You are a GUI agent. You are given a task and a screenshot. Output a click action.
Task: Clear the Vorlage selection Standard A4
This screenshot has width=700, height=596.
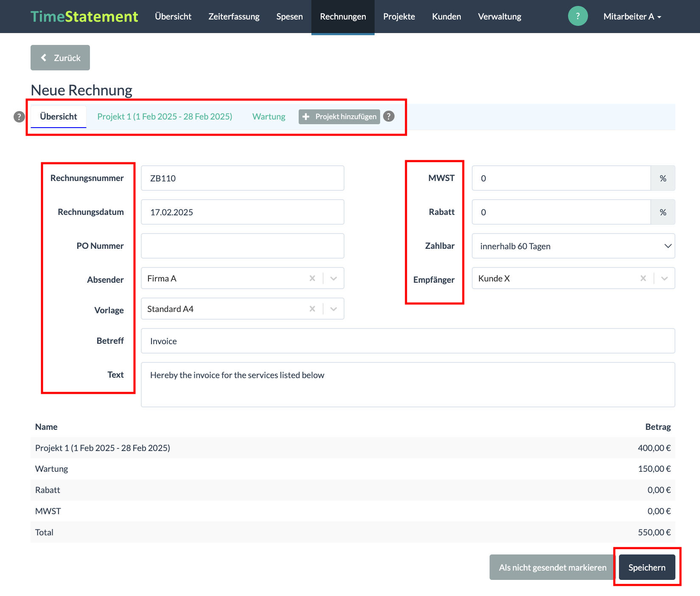coord(312,309)
